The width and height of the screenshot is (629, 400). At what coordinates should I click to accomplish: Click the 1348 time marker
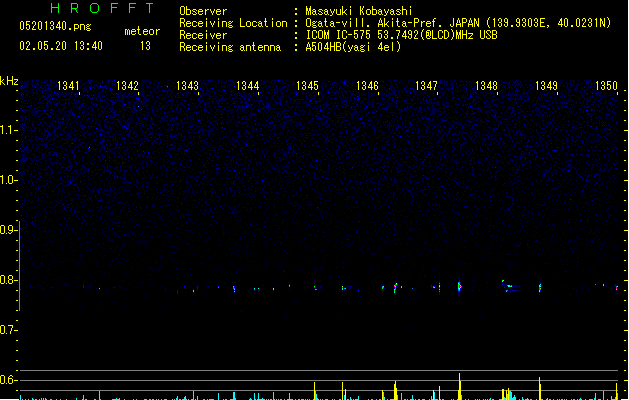[486, 86]
